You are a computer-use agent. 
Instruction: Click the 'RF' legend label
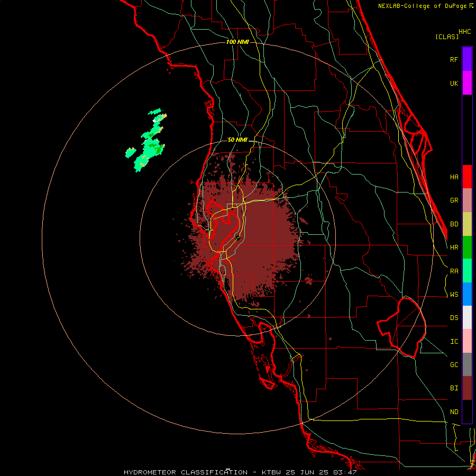[454, 59]
